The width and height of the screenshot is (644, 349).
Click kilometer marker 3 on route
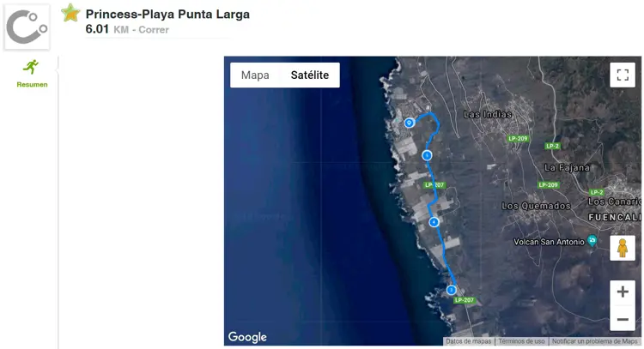pyautogui.click(x=452, y=290)
